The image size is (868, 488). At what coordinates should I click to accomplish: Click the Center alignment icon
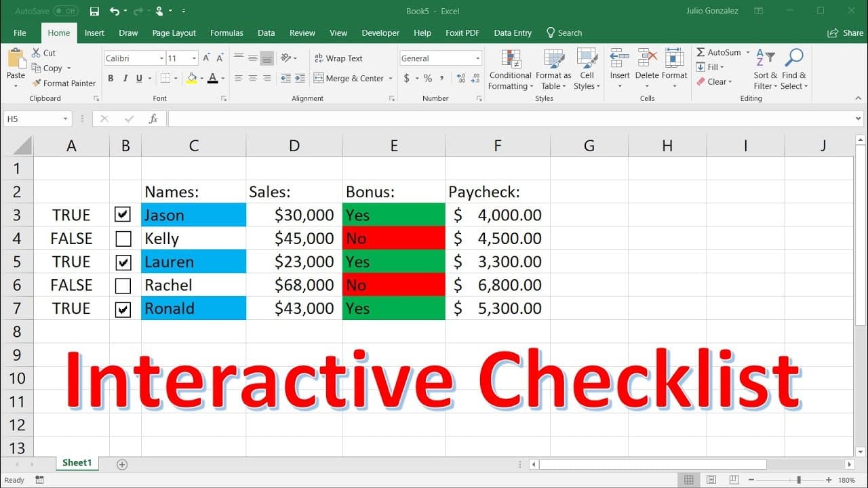coord(253,79)
